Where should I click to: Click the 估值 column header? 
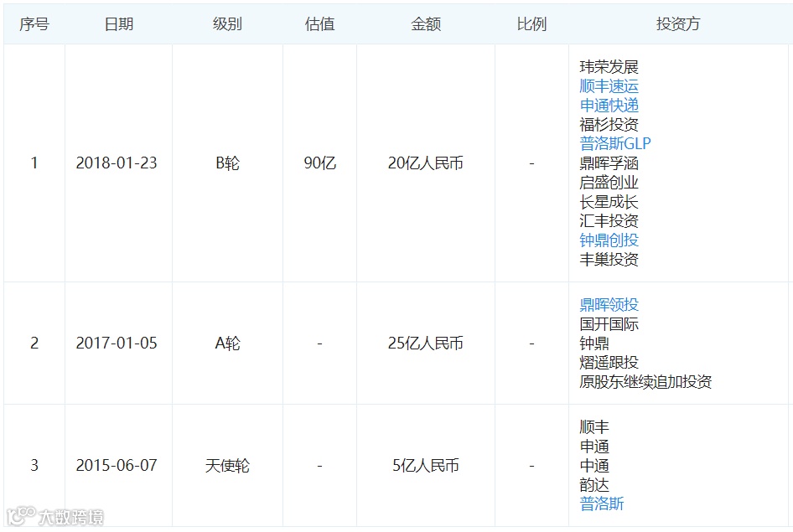coord(319,23)
